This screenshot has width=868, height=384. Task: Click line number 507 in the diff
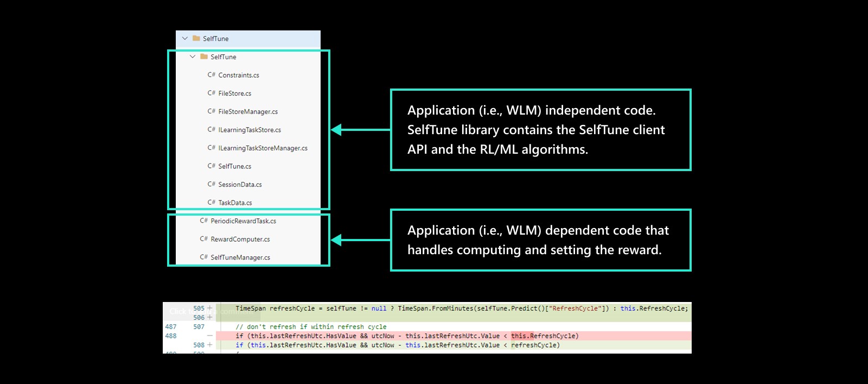click(x=199, y=327)
